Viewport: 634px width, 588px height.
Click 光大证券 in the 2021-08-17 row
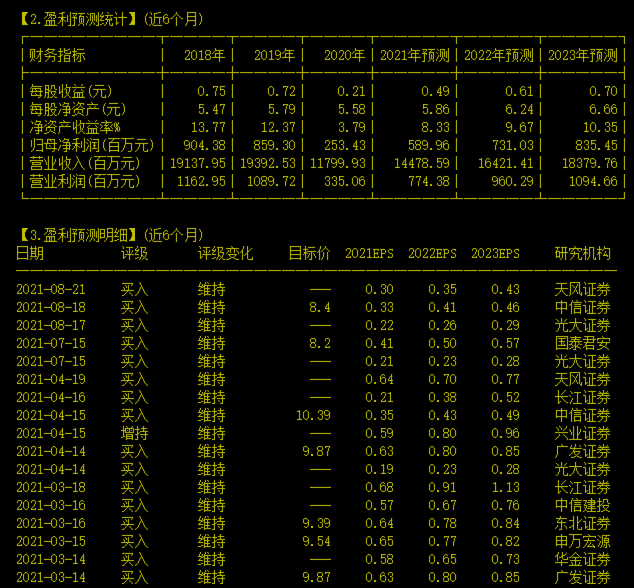click(x=582, y=326)
